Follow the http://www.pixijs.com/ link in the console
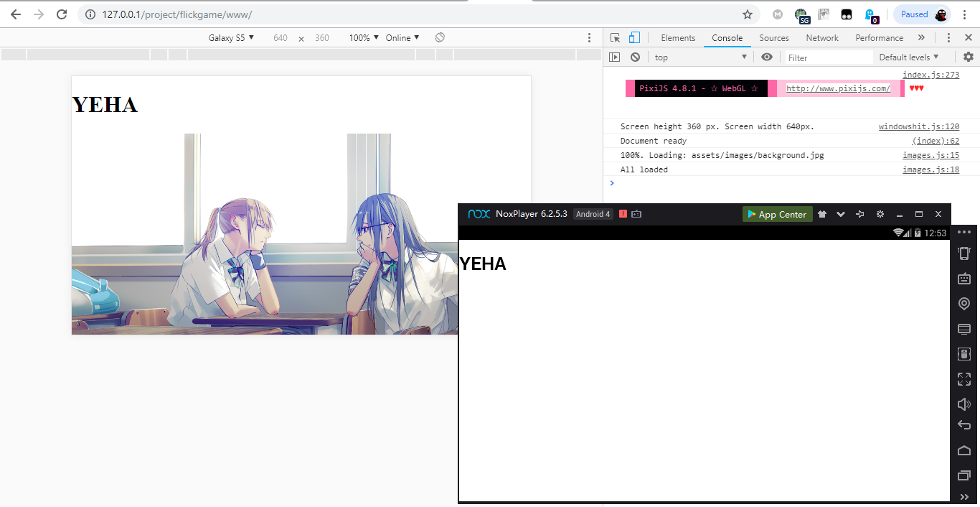Screen dimensions: 980x507 coord(838,88)
